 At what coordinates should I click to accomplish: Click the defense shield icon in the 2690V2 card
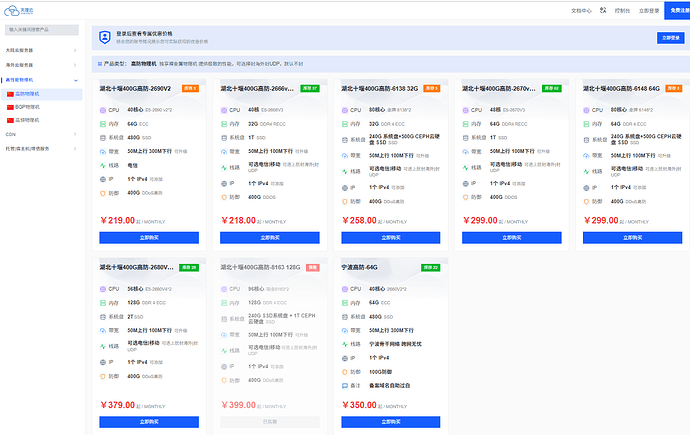click(103, 193)
